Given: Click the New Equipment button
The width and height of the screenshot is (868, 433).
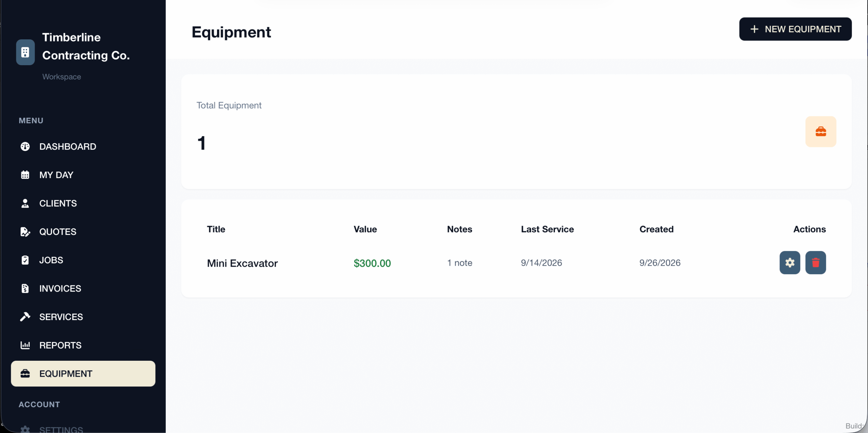Looking at the screenshot, I should click(x=795, y=29).
